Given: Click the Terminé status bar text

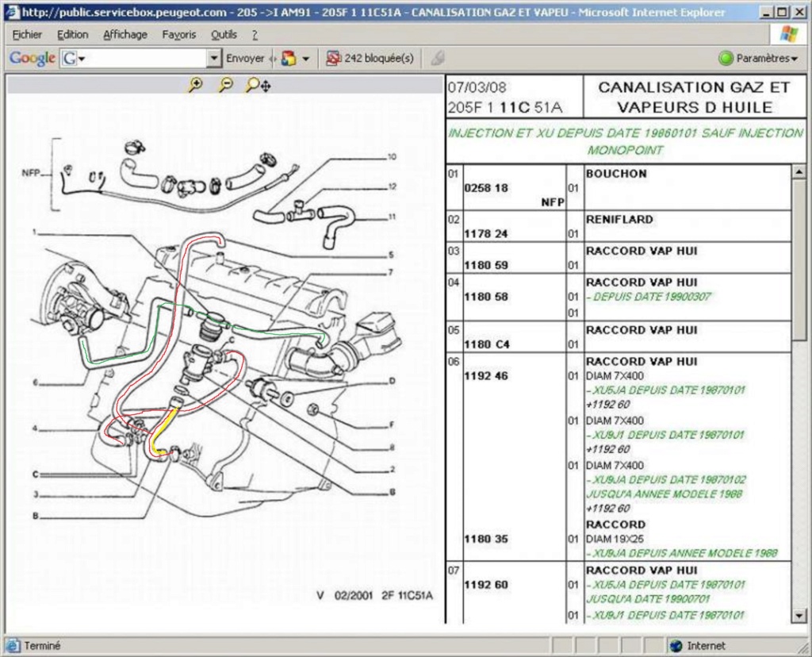Looking at the screenshot, I should tap(43, 646).
